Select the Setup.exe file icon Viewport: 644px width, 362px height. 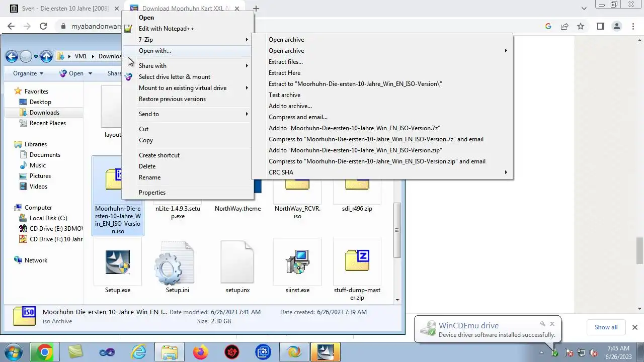coord(118,262)
